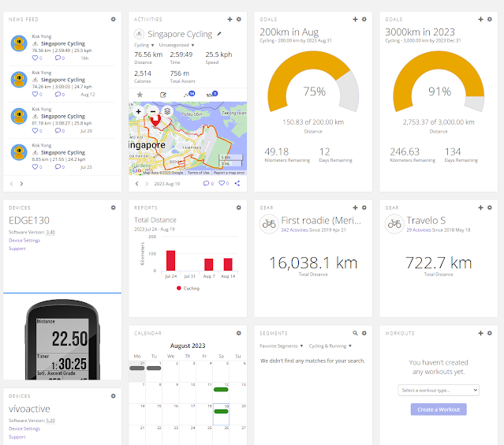Show next page of News Feed
Image resolution: width=504 pixels, height=445 pixels.
point(21,184)
